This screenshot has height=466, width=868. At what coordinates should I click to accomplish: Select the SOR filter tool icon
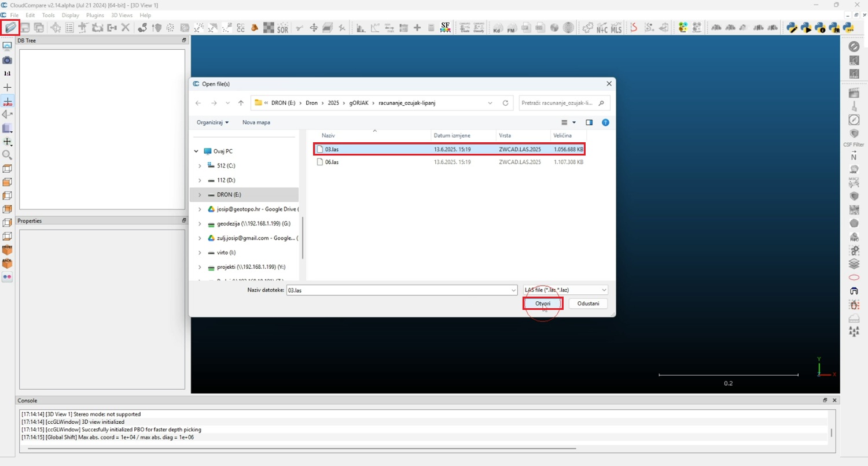point(282,27)
